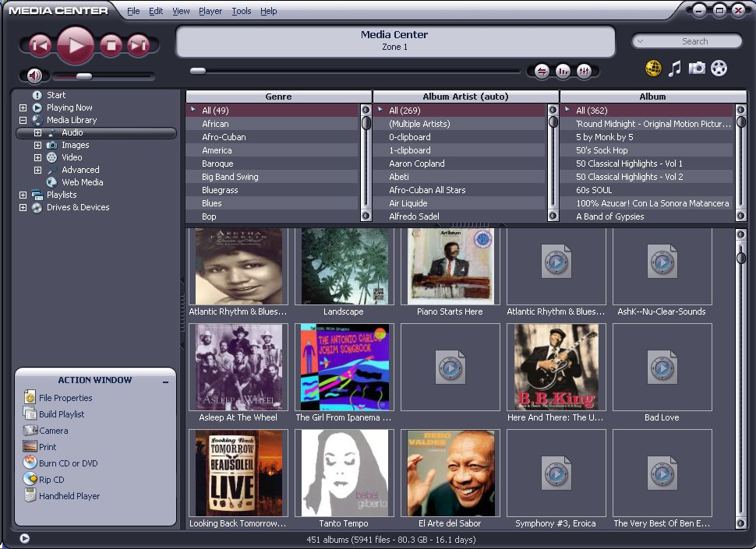The height and width of the screenshot is (549, 756).
Task: Click the File Properties link
Action: (65, 398)
